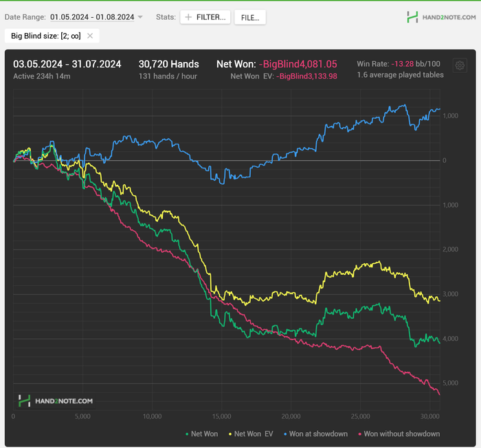Click the Hand2Note logo in the header

click(x=441, y=17)
